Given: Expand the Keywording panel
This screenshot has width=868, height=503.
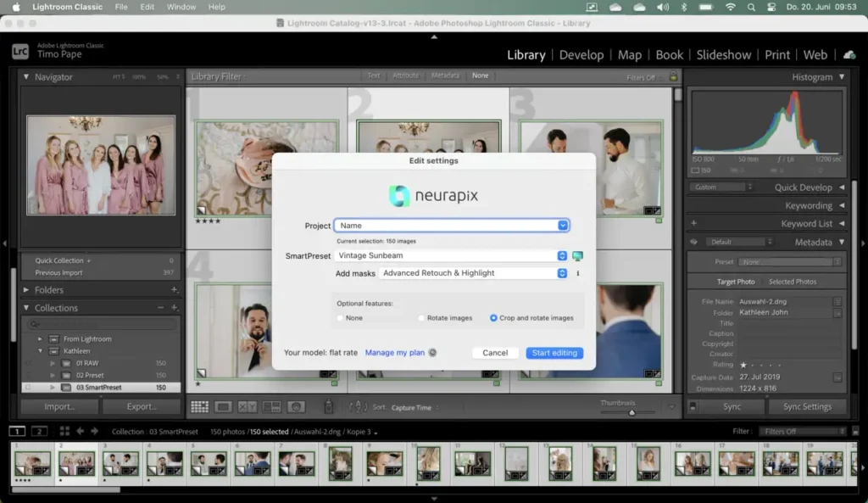Looking at the screenshot, I should (x=842, y=205).
